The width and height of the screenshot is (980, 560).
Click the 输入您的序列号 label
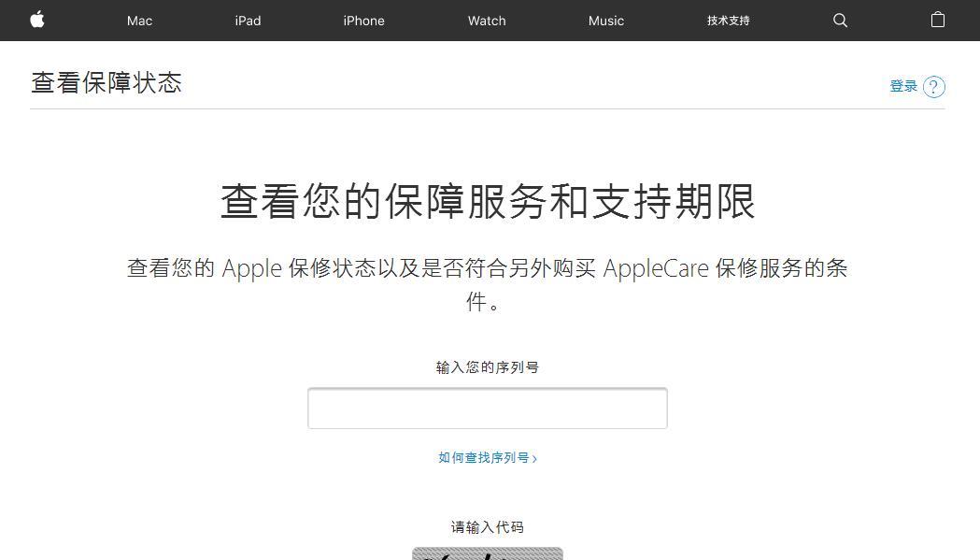[x=488, y=367]
